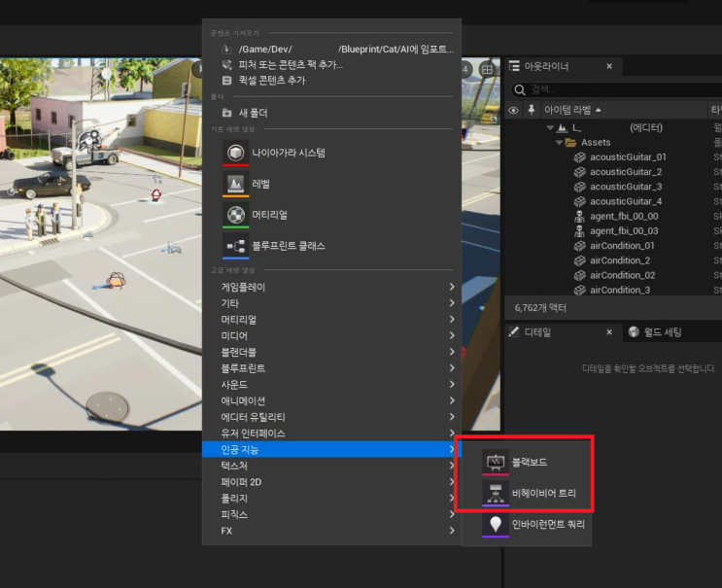Collapse the (에디터) level root row
This screenshot has width=722, height=588.
(550, 128)
